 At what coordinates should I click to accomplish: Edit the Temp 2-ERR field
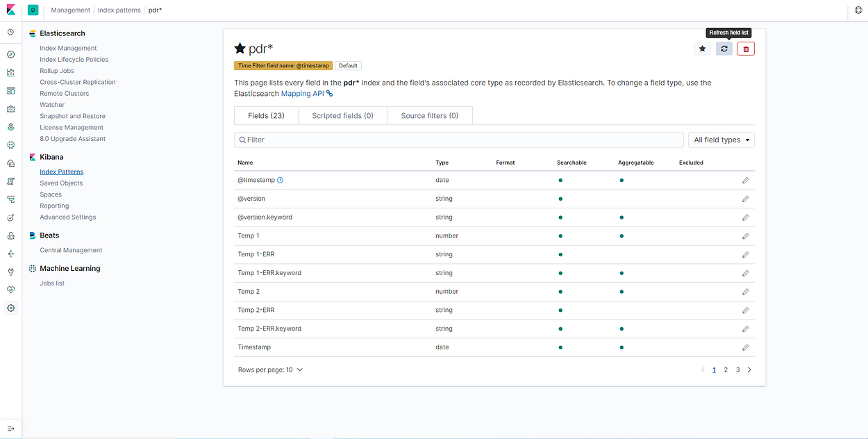click(745, 310)
